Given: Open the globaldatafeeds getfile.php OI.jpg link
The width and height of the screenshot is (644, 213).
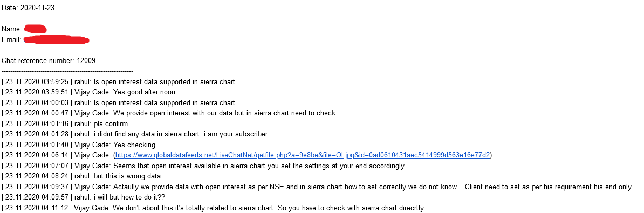Looking at the screenshot, I should [302, 155].
